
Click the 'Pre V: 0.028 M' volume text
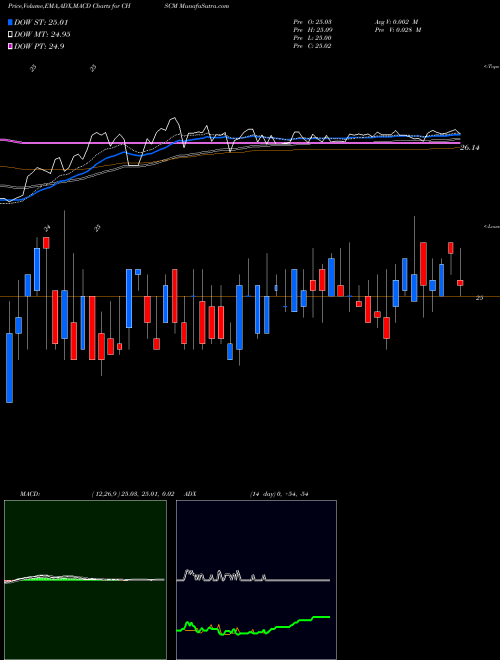coord(397,30)
